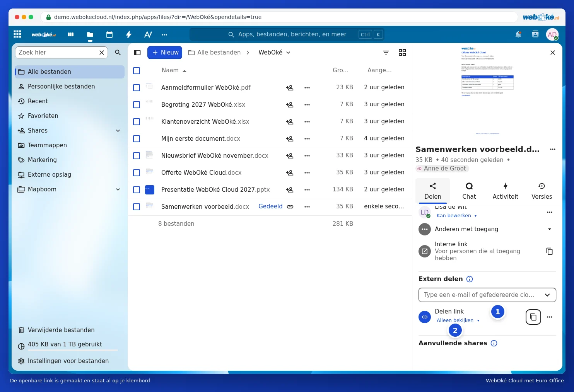Tick the select-all files checkbox
Viewport: 574px width, 392px height.
(137, 71)
